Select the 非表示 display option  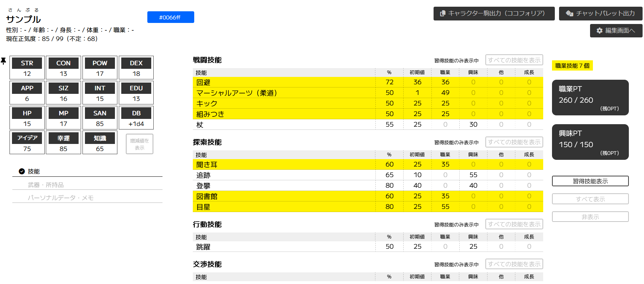[590, 217]
